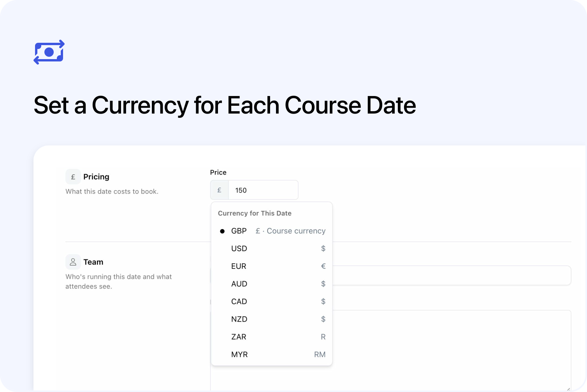This screenshot has height=392, width=587.
Task: Click the 'Pricing' section heading
Action: pyautogui.click(x=96, y=177)
